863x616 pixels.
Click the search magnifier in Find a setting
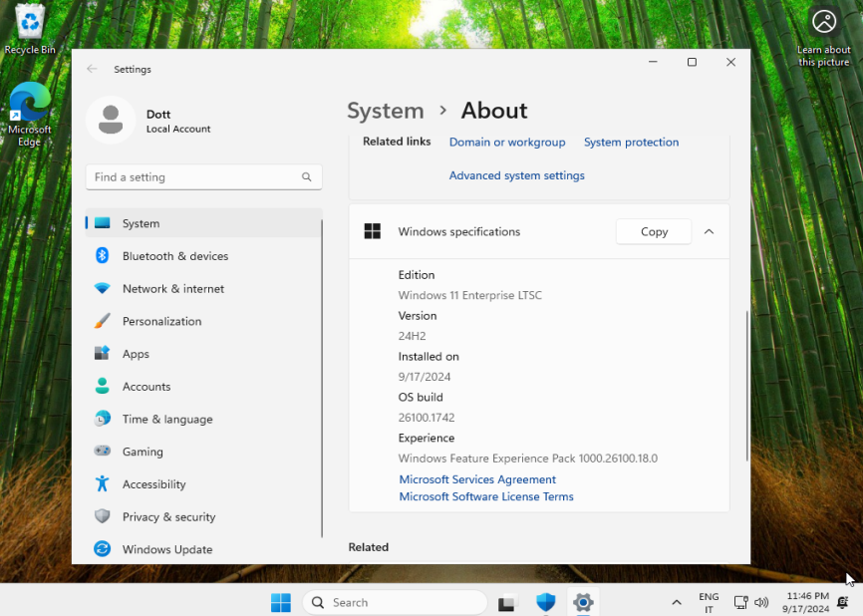click(x=307, y=177)
